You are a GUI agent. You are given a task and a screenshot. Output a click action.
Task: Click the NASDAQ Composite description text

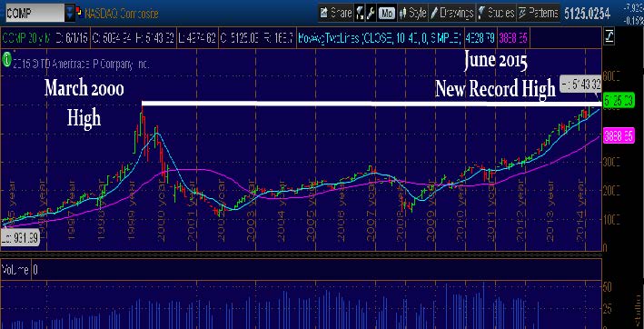pyautogui.click(x=121, y=13)
